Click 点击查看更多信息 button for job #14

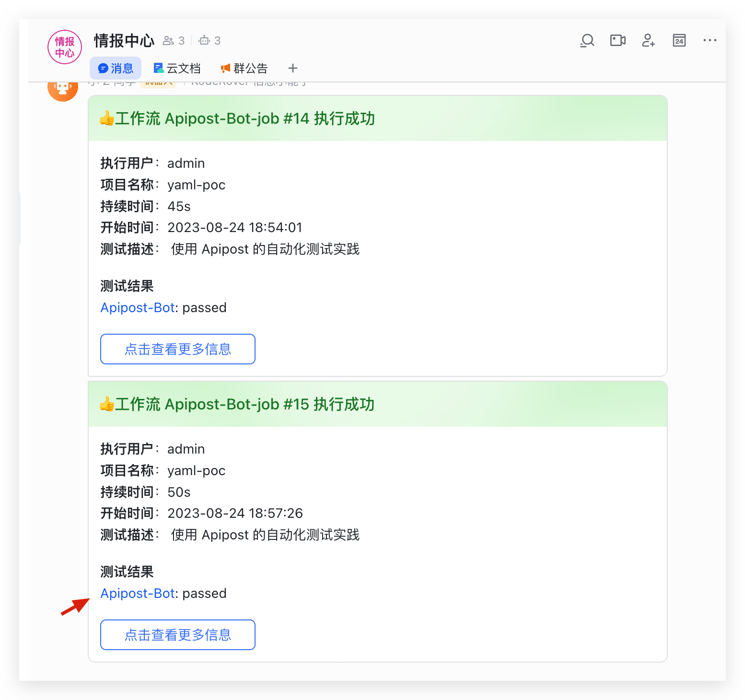point(177,349)
